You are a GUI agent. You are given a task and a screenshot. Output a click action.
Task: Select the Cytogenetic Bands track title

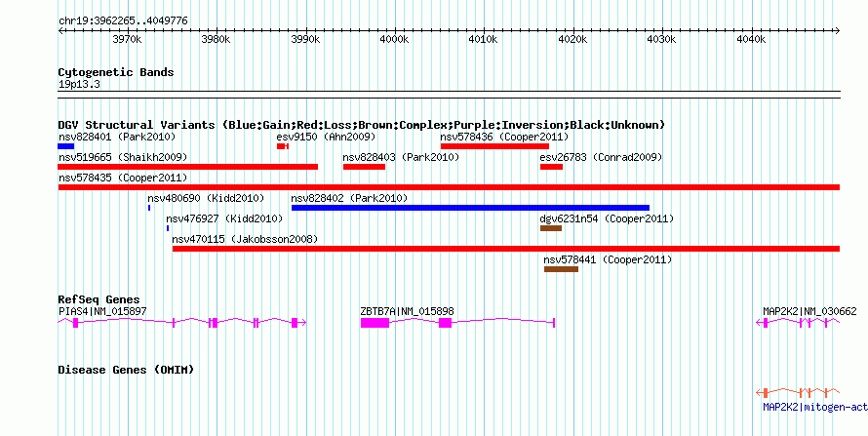pyautogui.click(x=116, y=72)
